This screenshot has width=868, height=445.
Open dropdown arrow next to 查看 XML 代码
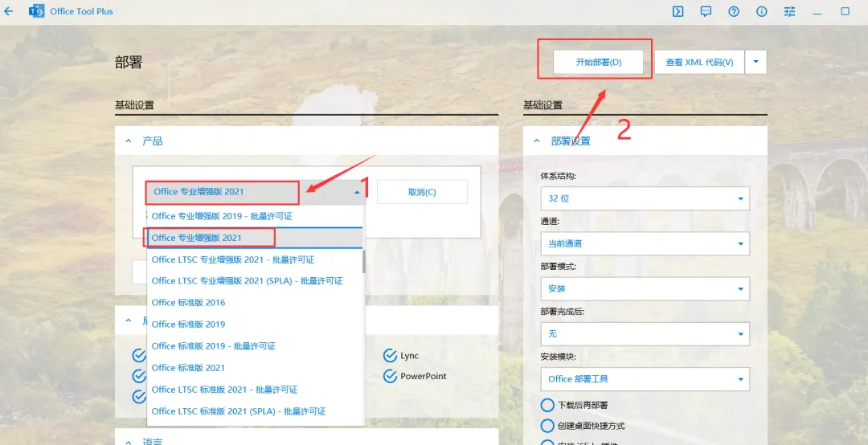pos(755,62)
